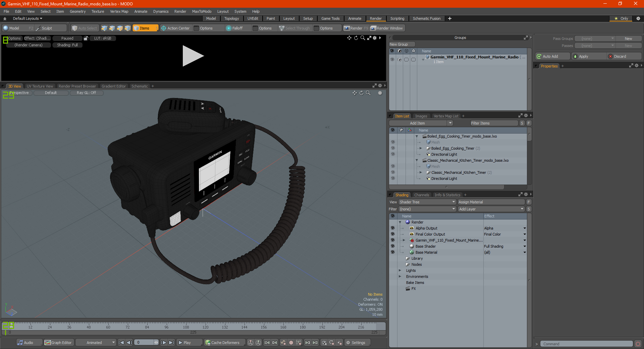Viewport: 644px width, 349px height.
Task: Select the Vertices selection mode cube icon
Action: coord(104,28)
